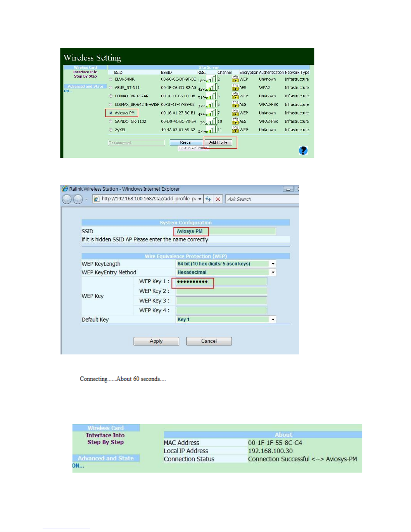
Task: Apply the WEP profile settings
Action: click(156, 341)
